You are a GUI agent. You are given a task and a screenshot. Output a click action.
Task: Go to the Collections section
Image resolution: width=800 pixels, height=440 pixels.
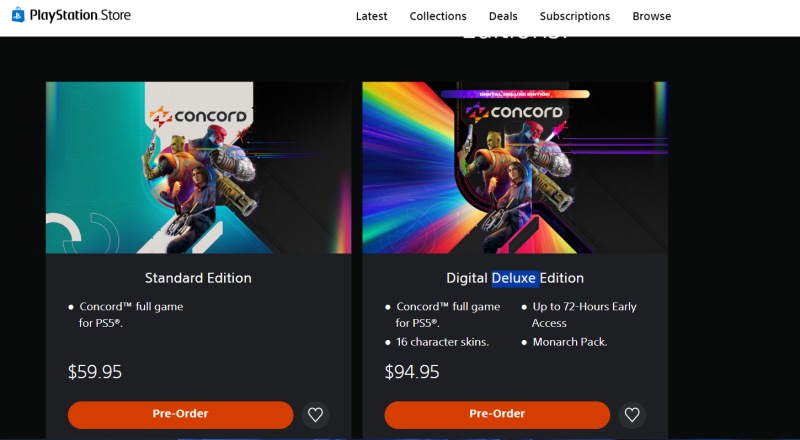pyautogui.click(x=438, y=16)
